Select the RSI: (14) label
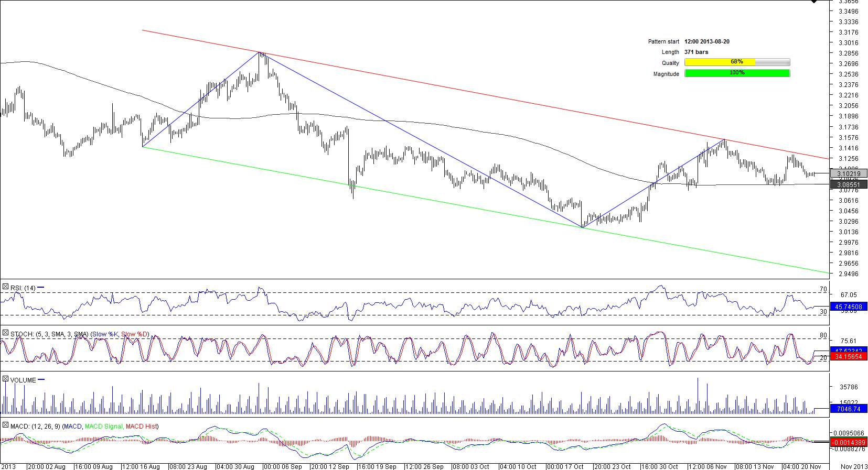868x470 pixels. [x=23, y=288]
